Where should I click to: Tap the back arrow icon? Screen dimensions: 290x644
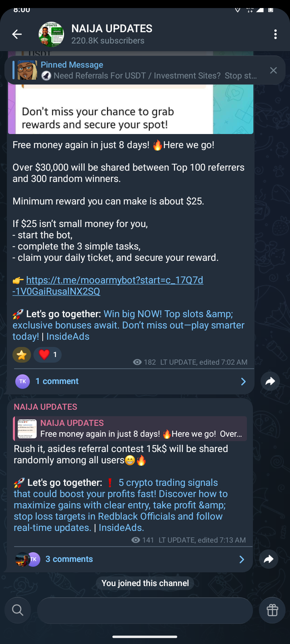pos(17,34)
